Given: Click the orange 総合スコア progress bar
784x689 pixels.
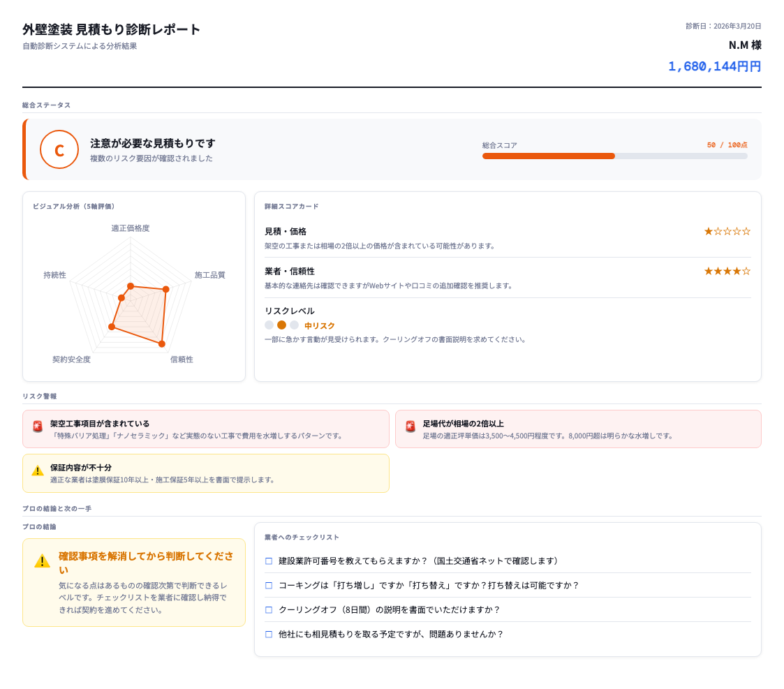Looking at the screenshot, I should pyautogui.click(x=548, y=156).
